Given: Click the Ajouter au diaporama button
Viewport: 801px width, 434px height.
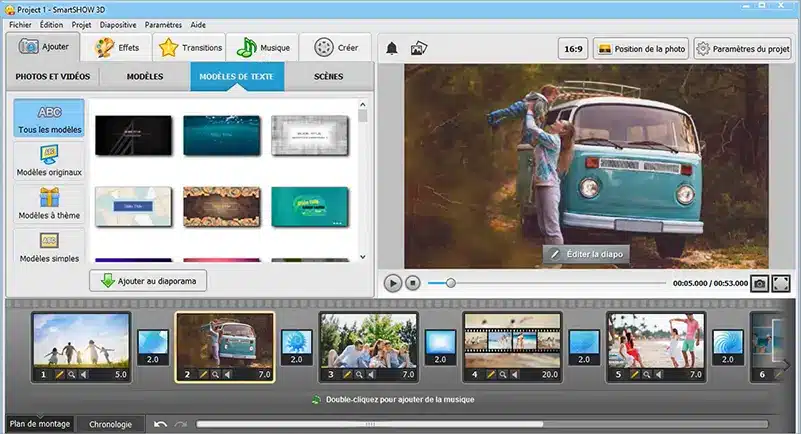Looking at the screenshot, I should [x=148, y=281].
